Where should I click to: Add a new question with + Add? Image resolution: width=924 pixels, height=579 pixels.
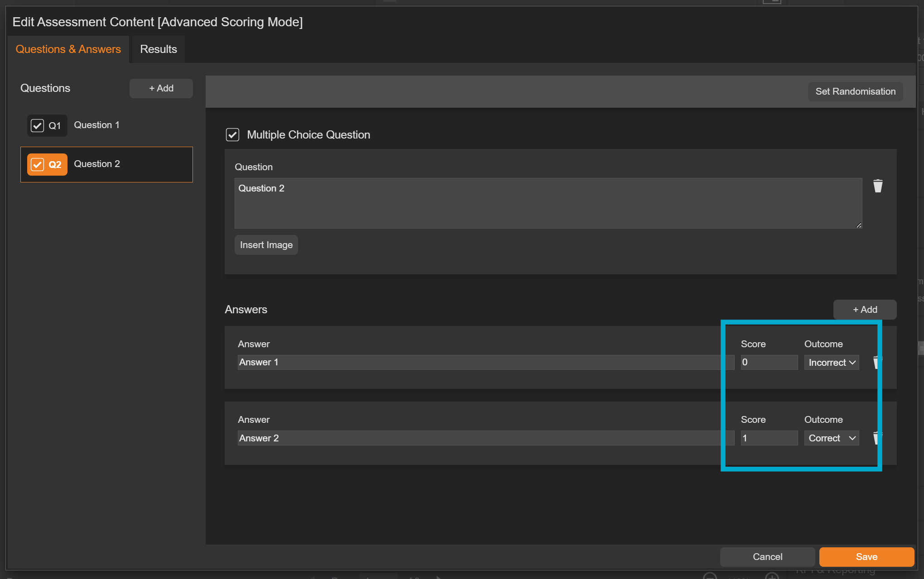click(x=161, y=88)
